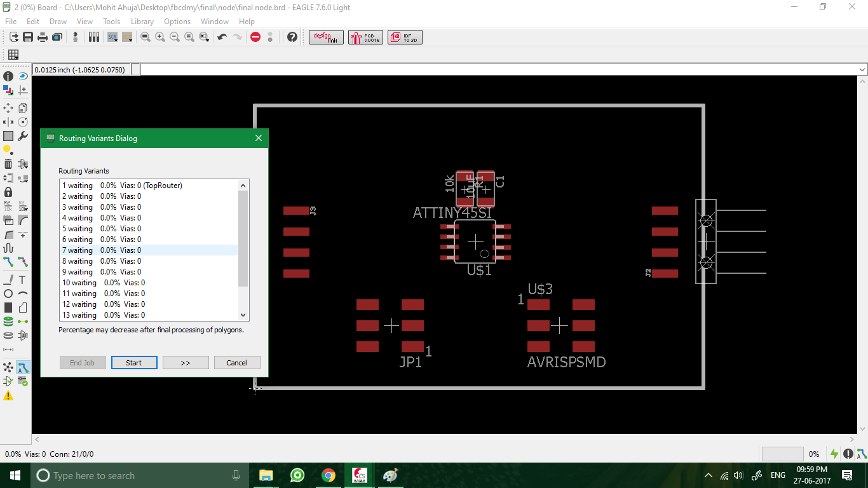Redraw the view with the zoom redraw icon

point(189,37)
